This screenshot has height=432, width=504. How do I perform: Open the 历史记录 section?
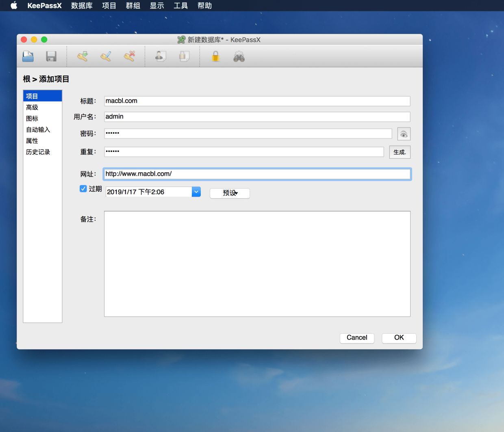coord(43,152)
